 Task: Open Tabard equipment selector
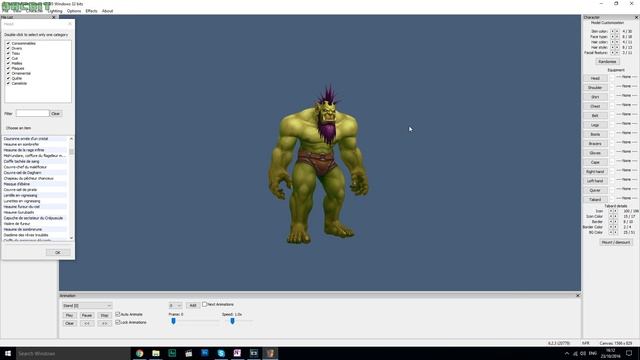tap(595, 200)
